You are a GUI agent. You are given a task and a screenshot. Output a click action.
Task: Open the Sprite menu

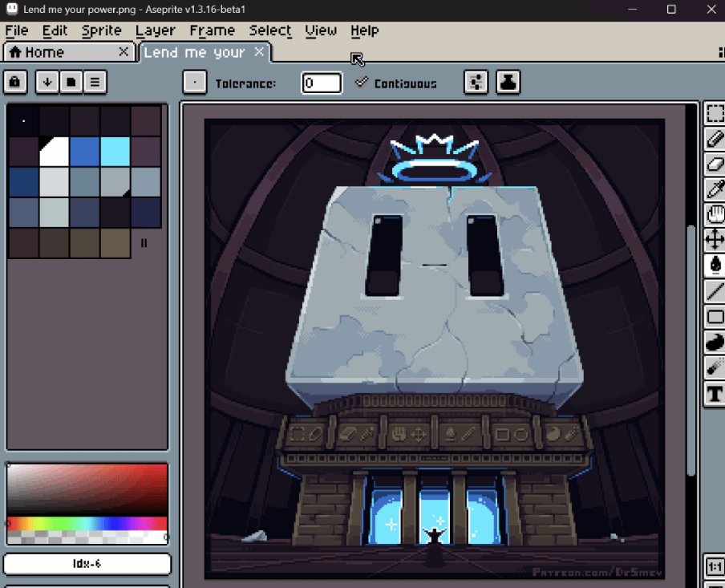coord(102,30)
